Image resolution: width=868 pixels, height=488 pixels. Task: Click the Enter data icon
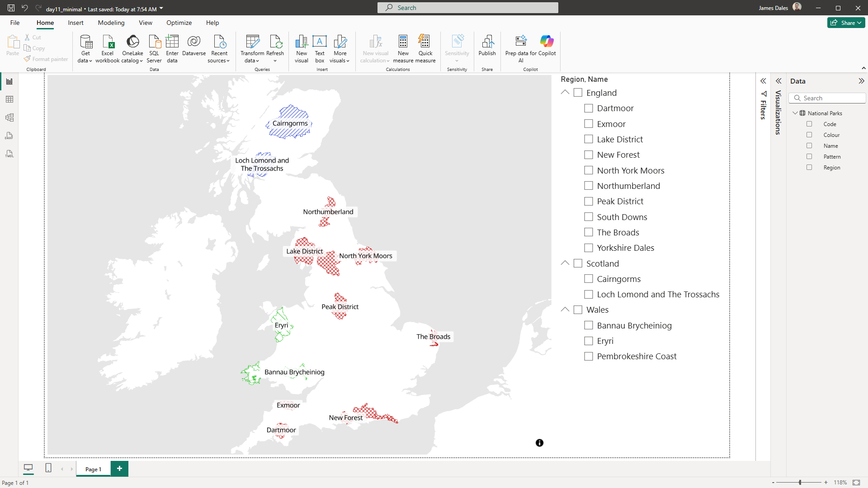coord(172,42)
